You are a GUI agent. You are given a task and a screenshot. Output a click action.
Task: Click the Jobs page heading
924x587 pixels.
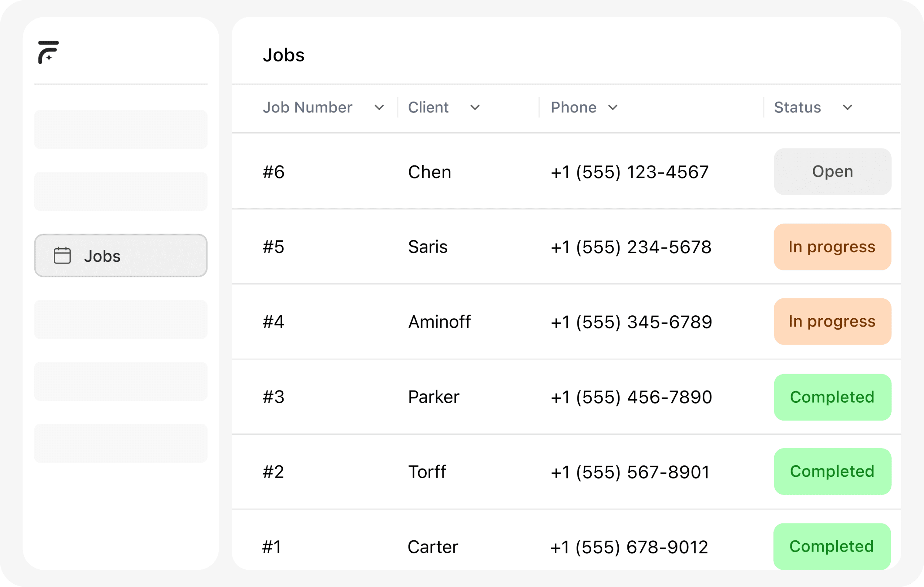283,55
